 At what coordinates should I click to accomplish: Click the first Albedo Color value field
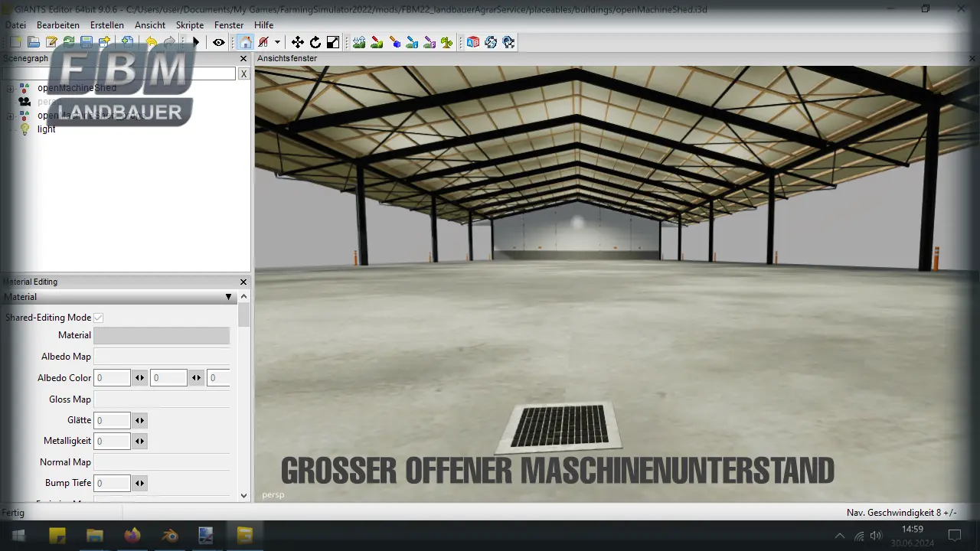(x=112, y=378)
